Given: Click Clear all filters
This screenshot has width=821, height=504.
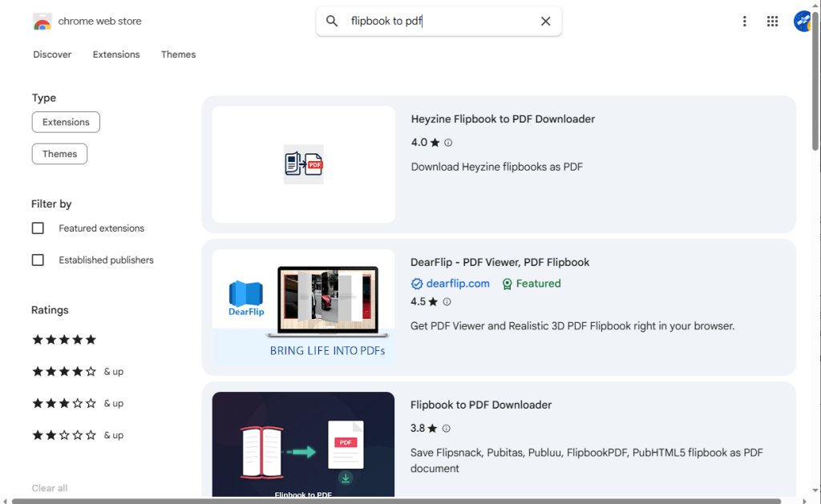Looking at the screenshot, I should [50, 488].
